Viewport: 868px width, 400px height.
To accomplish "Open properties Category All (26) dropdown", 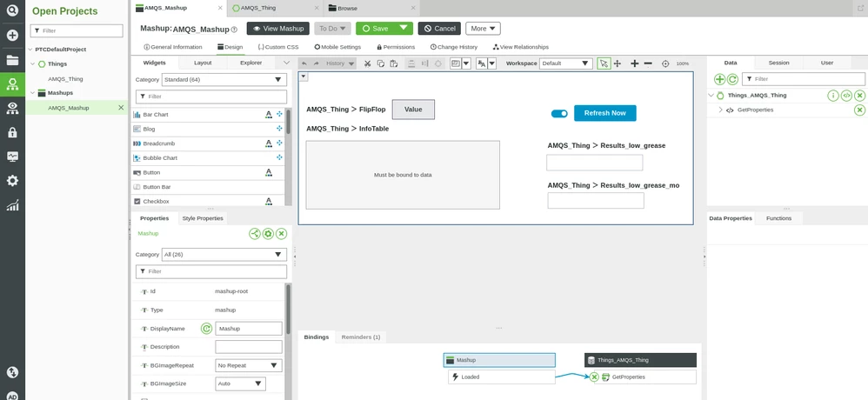I will pyautogui.click(x=224, y=255).
